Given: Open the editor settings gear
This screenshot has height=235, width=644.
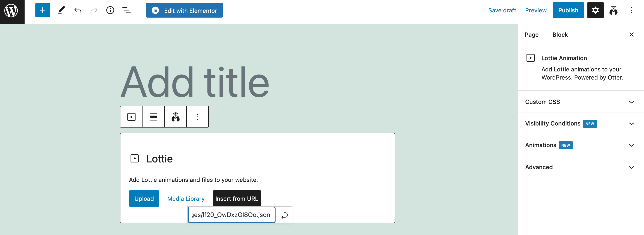Looking at the screenshot, I should coord(595,10).
